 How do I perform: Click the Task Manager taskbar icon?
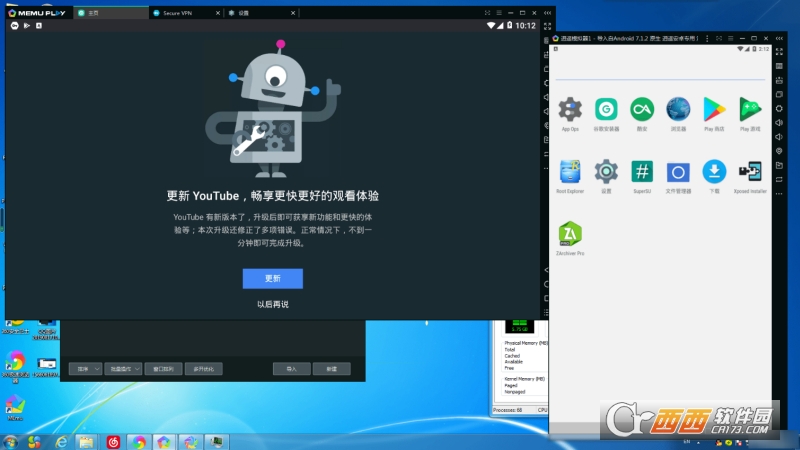tap(216, 442)
